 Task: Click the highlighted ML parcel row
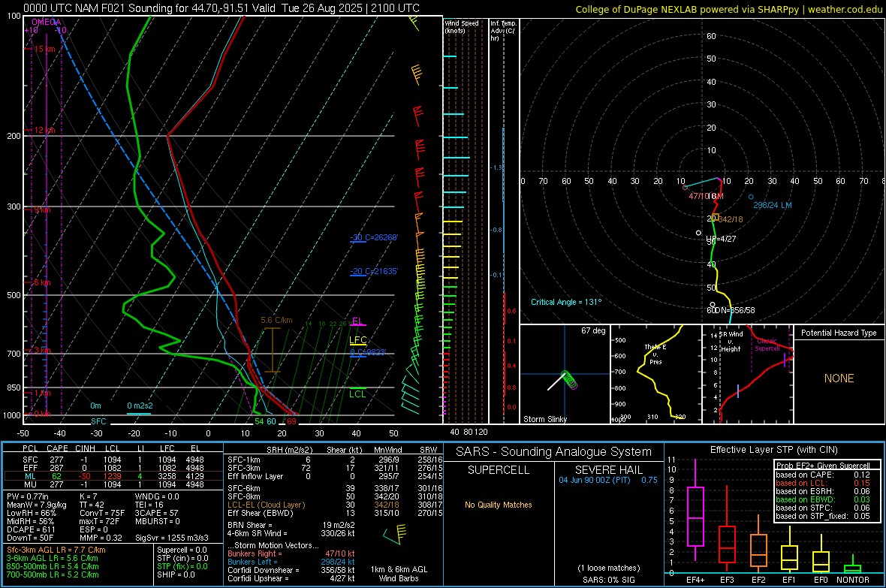click(x=113, y=476)
